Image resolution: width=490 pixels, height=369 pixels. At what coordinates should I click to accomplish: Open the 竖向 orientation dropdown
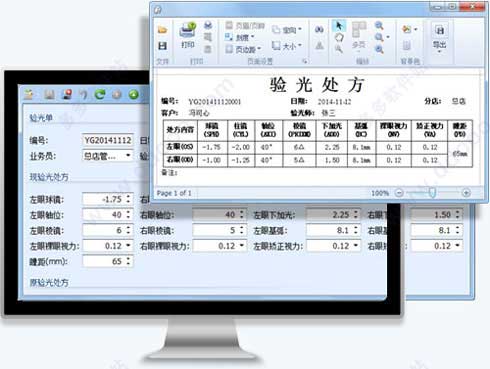point(287,30)
